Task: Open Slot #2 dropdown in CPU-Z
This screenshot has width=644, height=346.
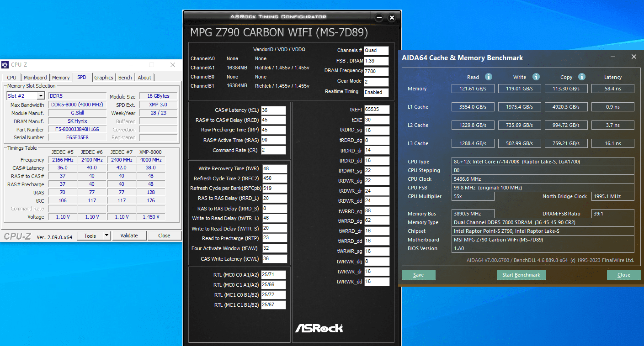Action: coord(41,96)
